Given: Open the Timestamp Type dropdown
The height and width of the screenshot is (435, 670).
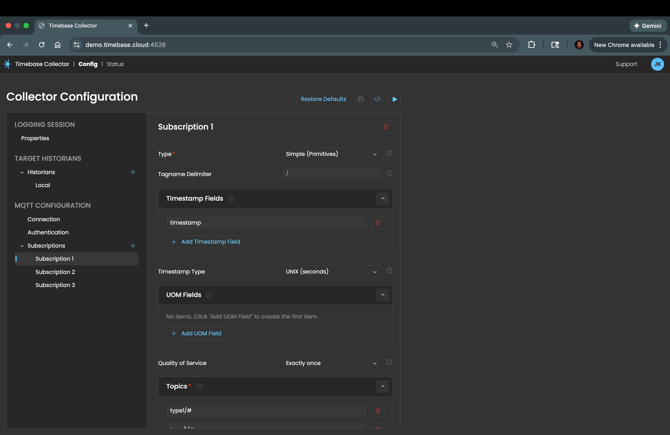Looking at the screenshot, I should click(331, 272).
